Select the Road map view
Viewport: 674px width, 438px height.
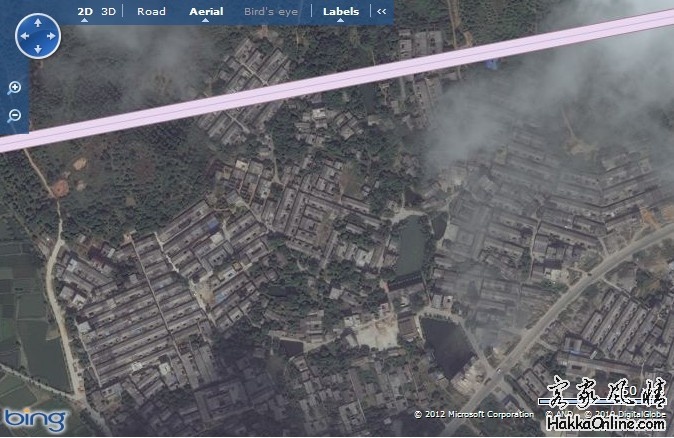(151, 12)
